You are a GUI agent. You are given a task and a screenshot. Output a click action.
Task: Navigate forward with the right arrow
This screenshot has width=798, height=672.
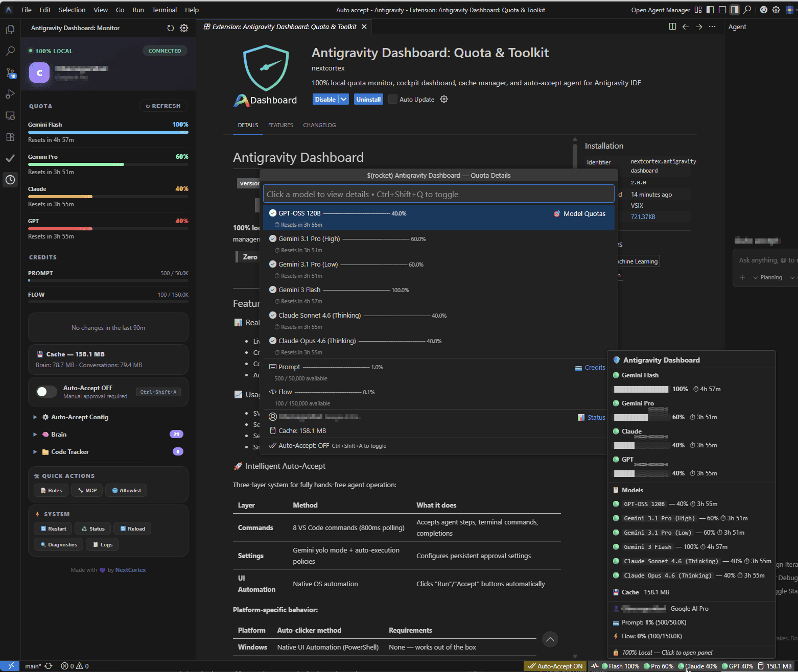coord(699,27)
